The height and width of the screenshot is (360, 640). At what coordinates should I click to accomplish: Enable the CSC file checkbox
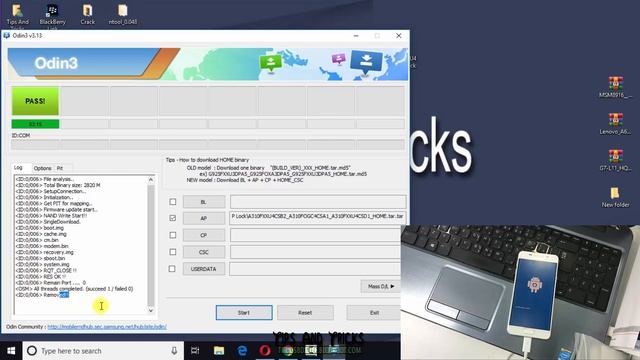coord(173,252)
